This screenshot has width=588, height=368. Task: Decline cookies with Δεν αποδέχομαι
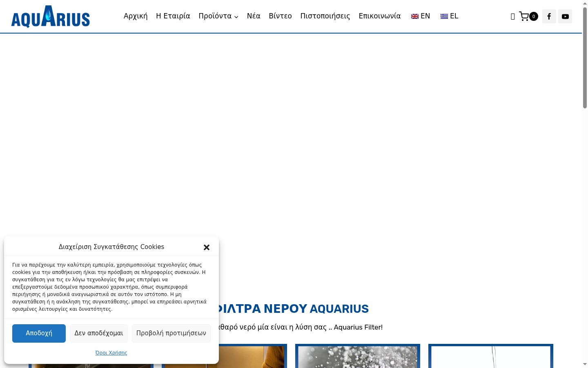99,333
